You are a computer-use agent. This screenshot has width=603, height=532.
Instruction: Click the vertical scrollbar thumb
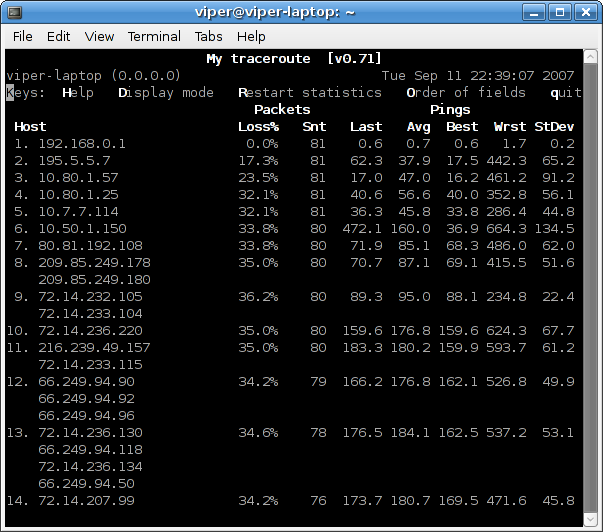590,288
